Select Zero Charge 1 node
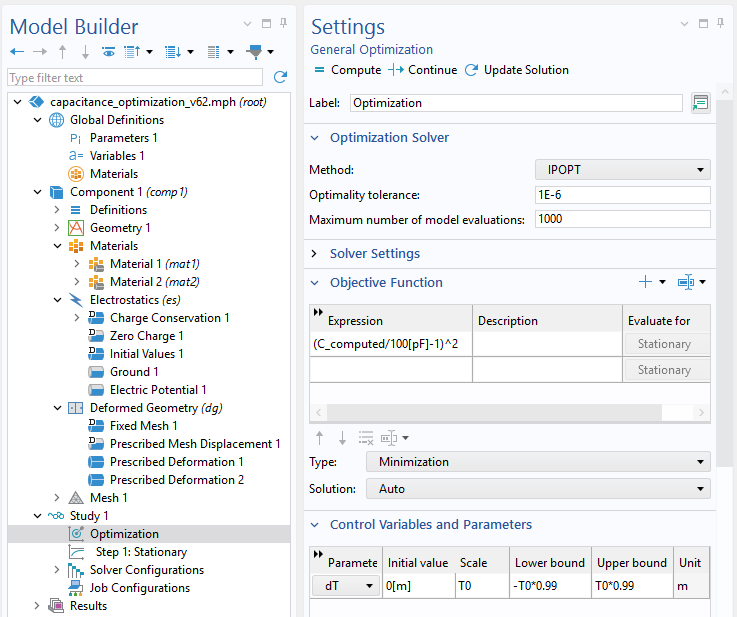The width and height of the screenshot is (737, 617). coord(146,336)
